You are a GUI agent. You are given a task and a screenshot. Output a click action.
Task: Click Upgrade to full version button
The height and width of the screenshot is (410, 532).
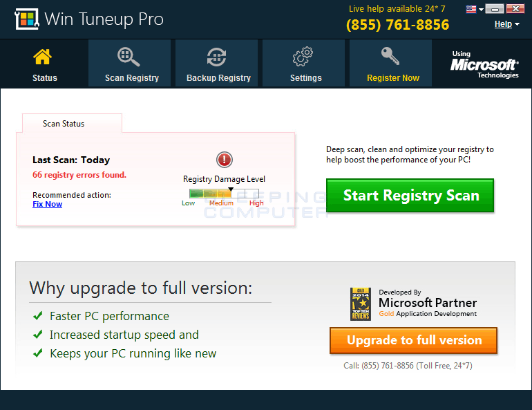click(x=414, y=340)
